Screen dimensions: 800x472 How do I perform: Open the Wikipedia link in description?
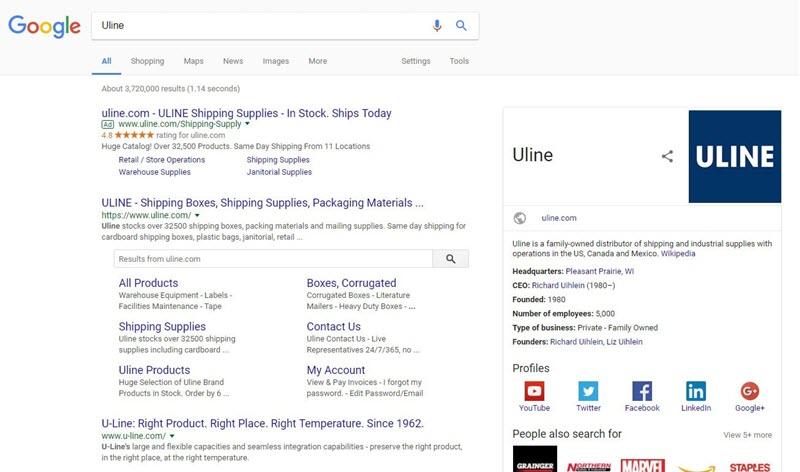tap(678, 254)
